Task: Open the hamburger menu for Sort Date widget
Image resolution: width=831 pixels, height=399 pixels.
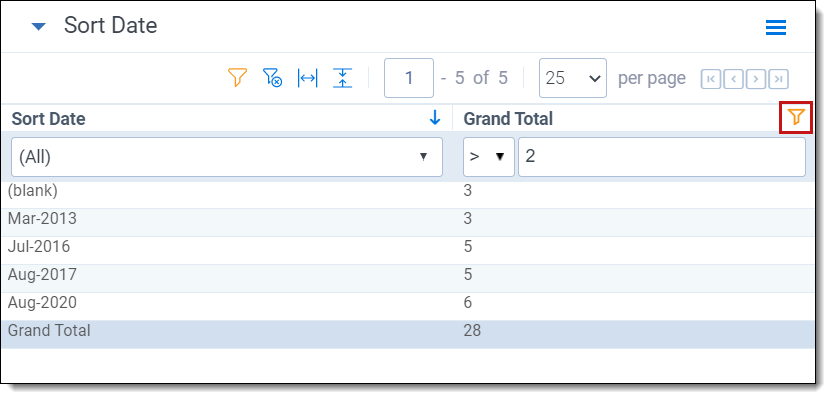Action: pyautogui.click(x=776, y=27)
